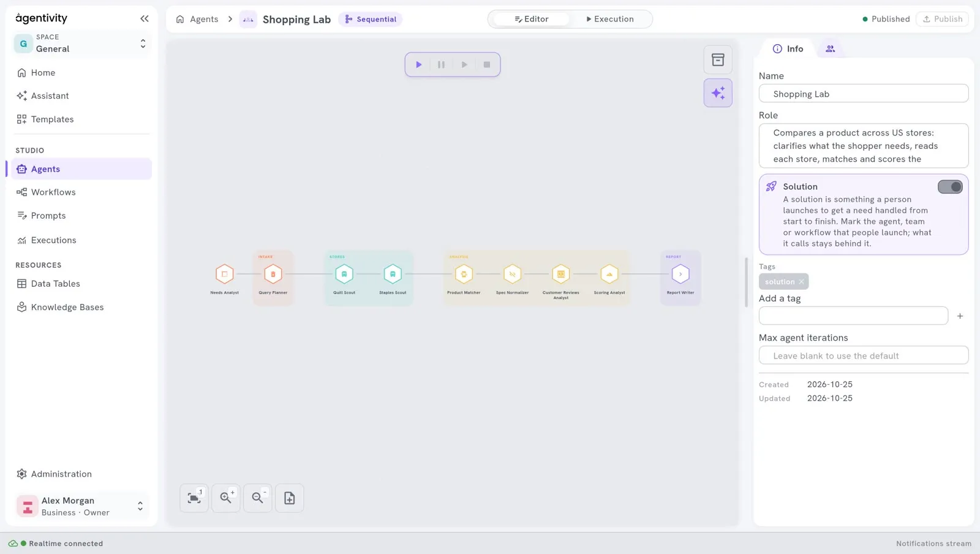Toggle the Solution switch
980x554 pixels.
coord(950,187)
